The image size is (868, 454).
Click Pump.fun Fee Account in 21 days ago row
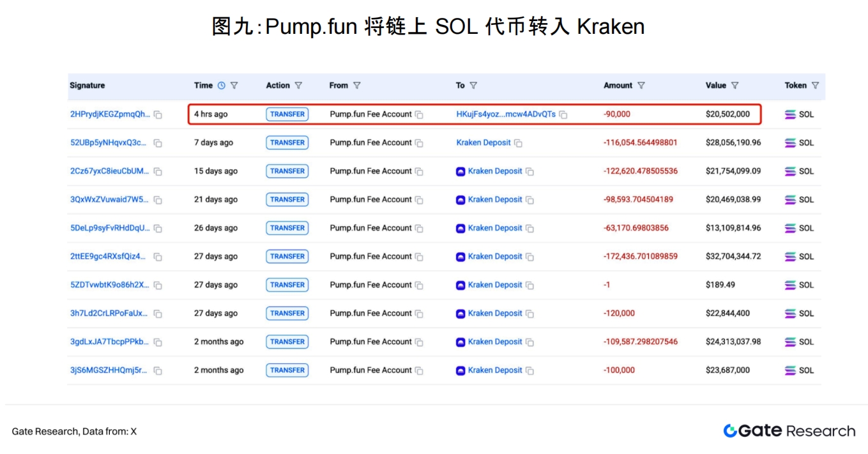370,199
